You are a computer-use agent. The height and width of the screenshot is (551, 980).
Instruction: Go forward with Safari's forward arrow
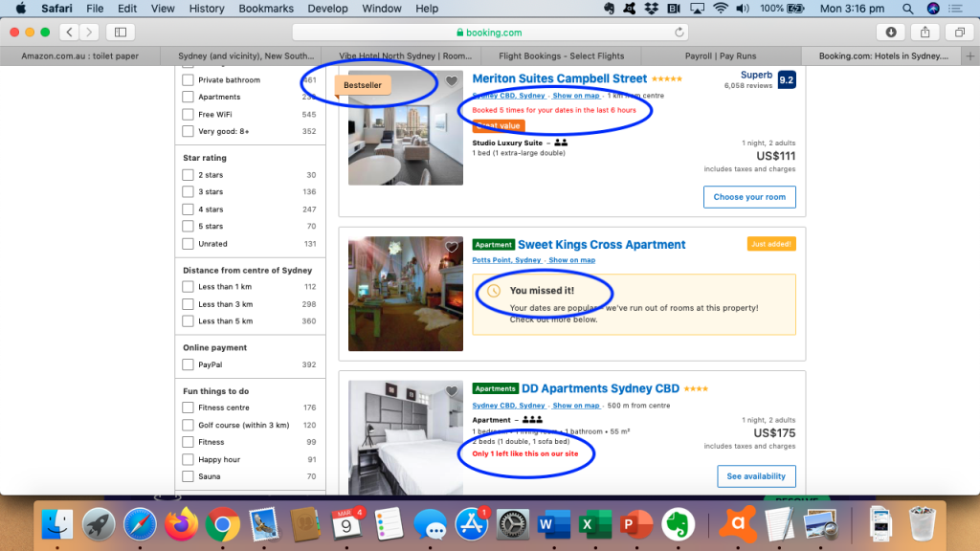point(89,32)
